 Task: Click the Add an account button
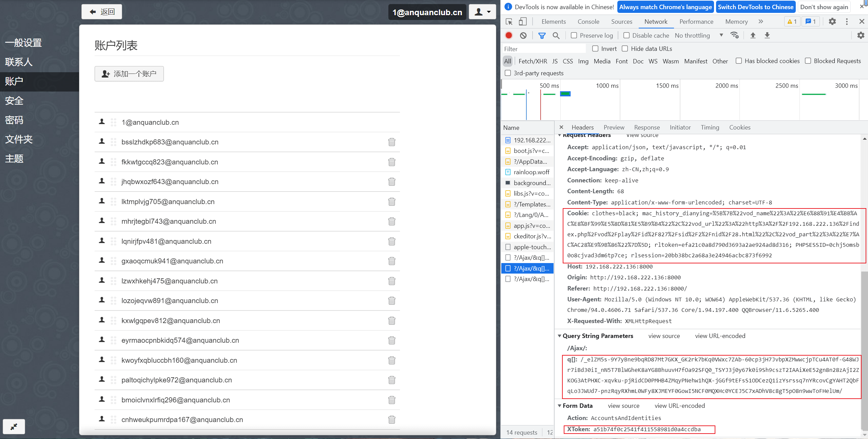[129, 74]
